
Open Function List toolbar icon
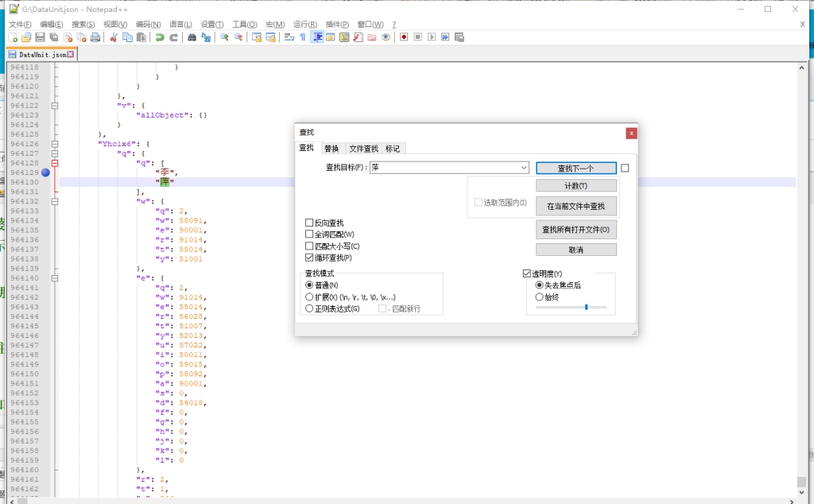pos(359,37)
